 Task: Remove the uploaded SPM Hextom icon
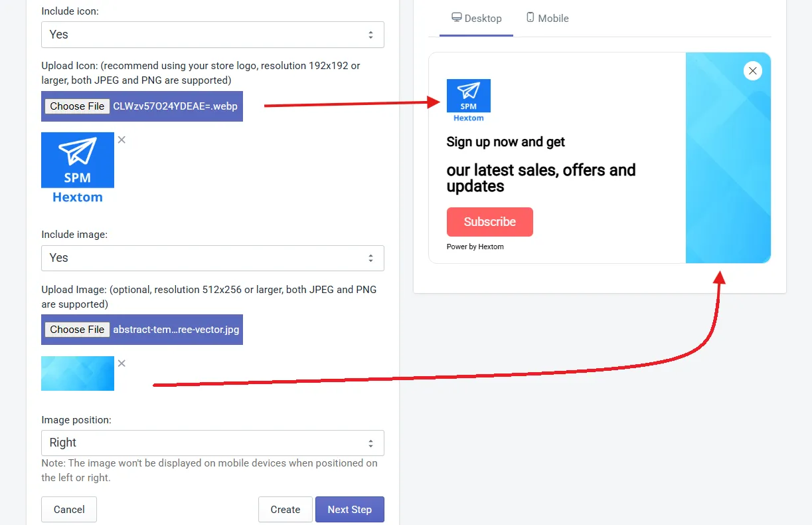(122, 140)
